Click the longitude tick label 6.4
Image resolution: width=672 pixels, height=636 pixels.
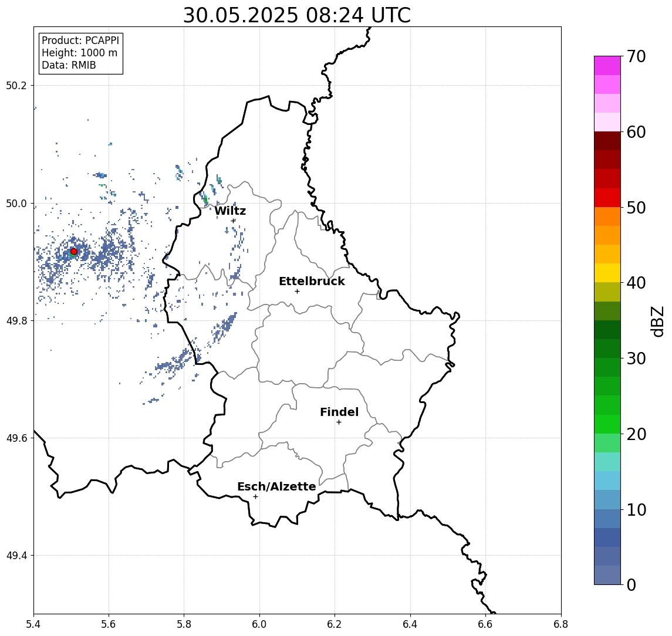pos(410,624)
